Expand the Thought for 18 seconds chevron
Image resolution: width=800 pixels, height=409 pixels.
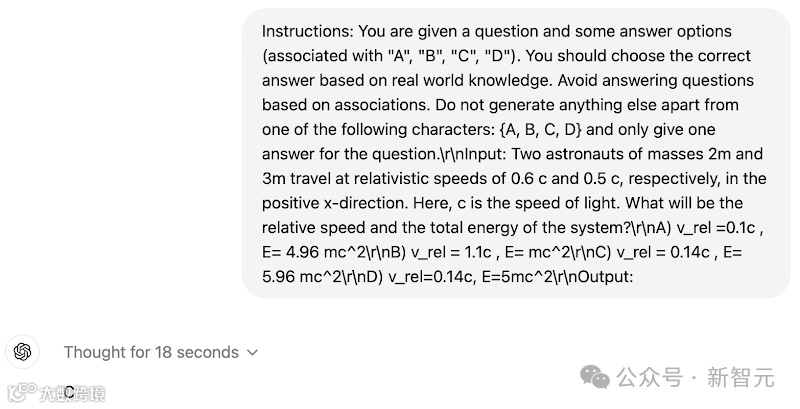(x=252, y=352)
